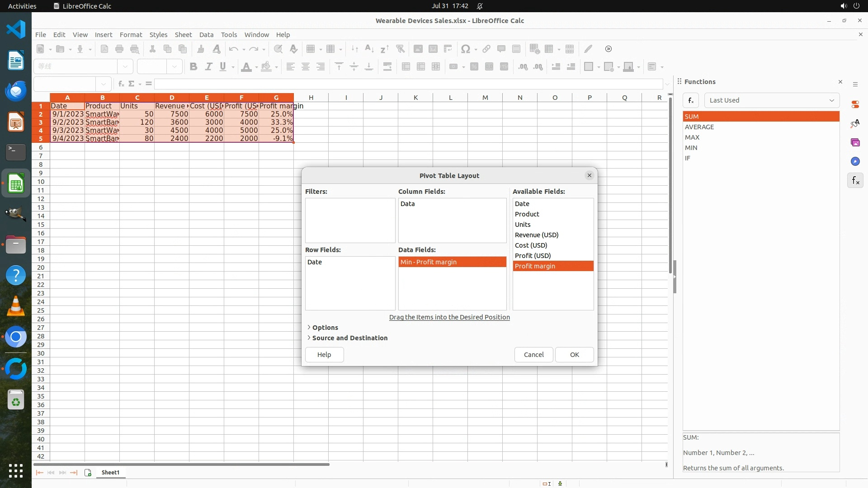Viewport: 868px width, 488px height.
Task: Click the font color swatch icon
Action: pyautogui.click(x=246, y=67)
